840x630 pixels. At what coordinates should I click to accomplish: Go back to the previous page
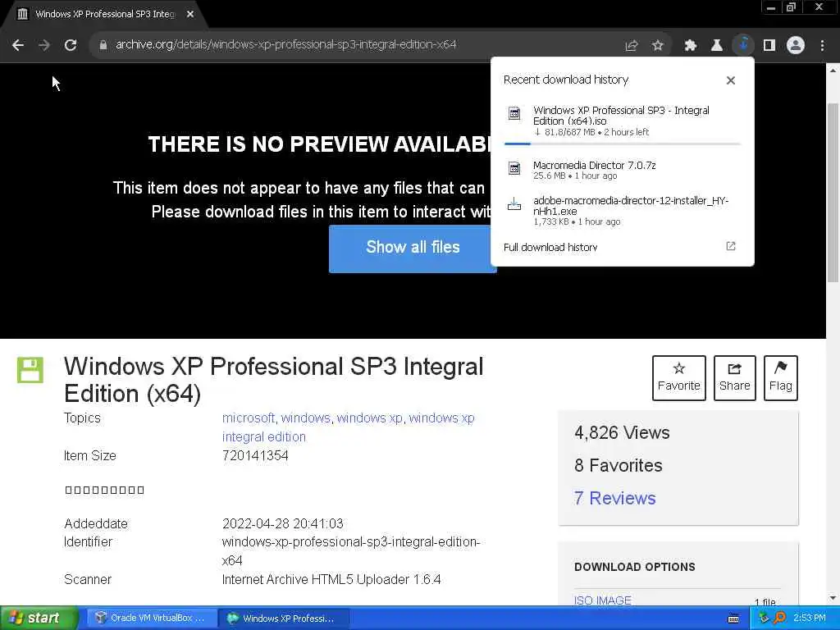pyautogui.click(x=18, y=45)
